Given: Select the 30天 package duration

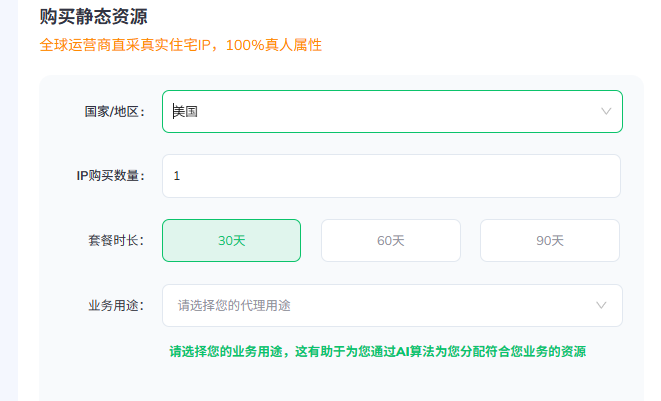Looking at the screenshot, I should click(231, 240).
